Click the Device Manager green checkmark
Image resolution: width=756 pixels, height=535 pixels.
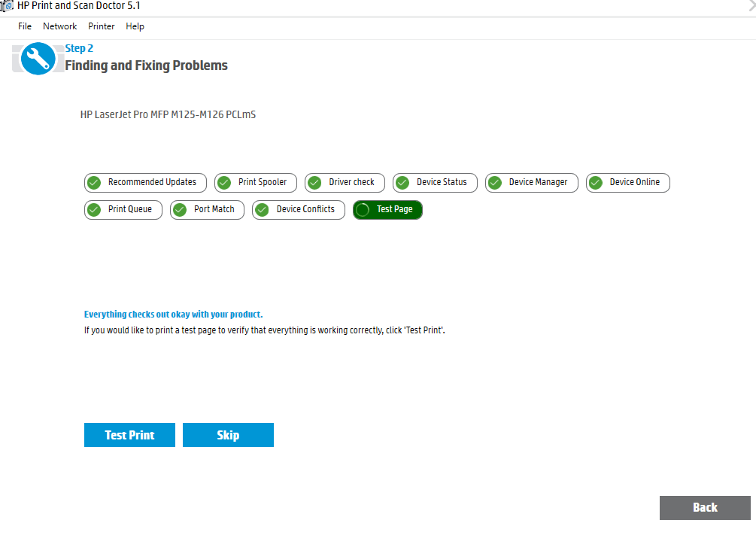pos(495,183)
